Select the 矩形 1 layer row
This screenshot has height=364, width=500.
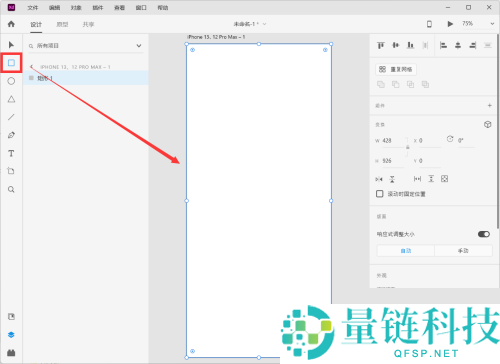tap(86, 78)
